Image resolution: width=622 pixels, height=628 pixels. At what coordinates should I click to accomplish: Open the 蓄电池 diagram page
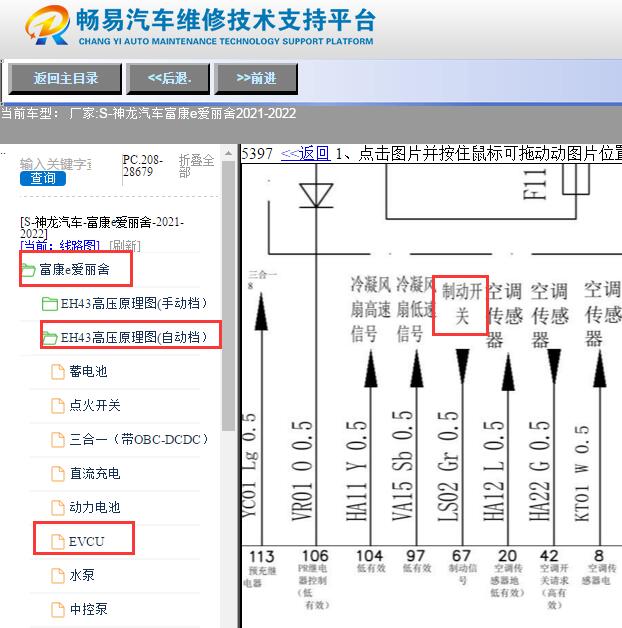click(88, 371)
